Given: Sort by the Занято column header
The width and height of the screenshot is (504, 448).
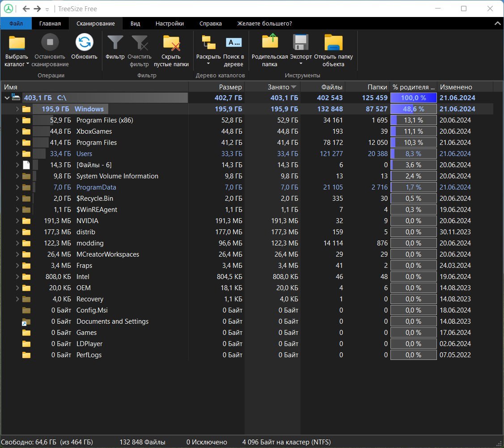Looking at the screenshot, I should [272, 87].
